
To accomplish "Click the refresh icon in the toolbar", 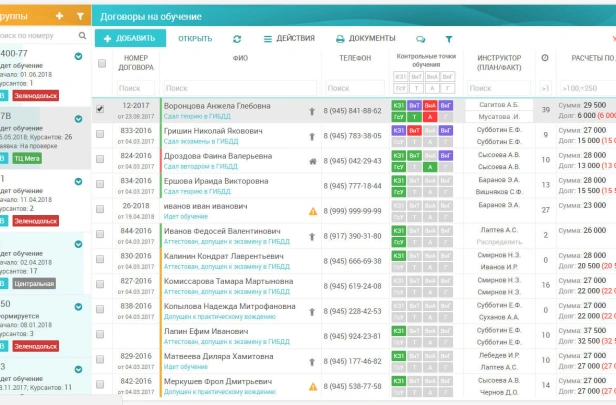I will (x=237, y=38).
